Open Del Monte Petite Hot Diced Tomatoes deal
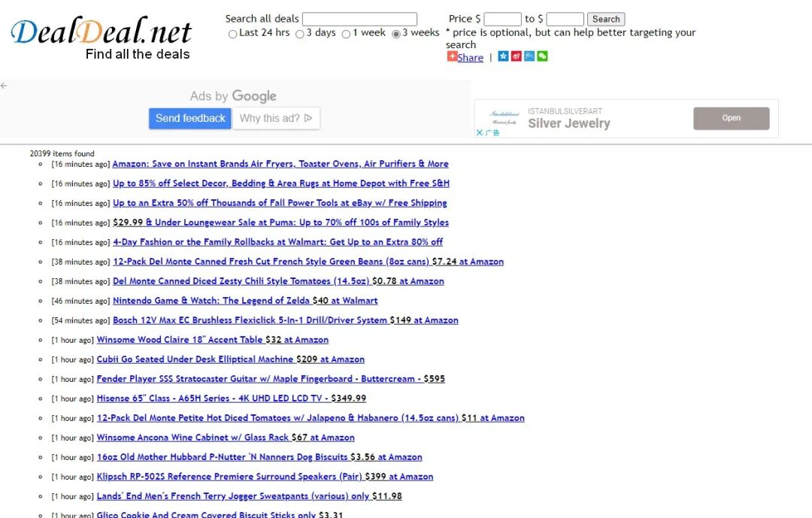The image size is (812, 518). 311,418
